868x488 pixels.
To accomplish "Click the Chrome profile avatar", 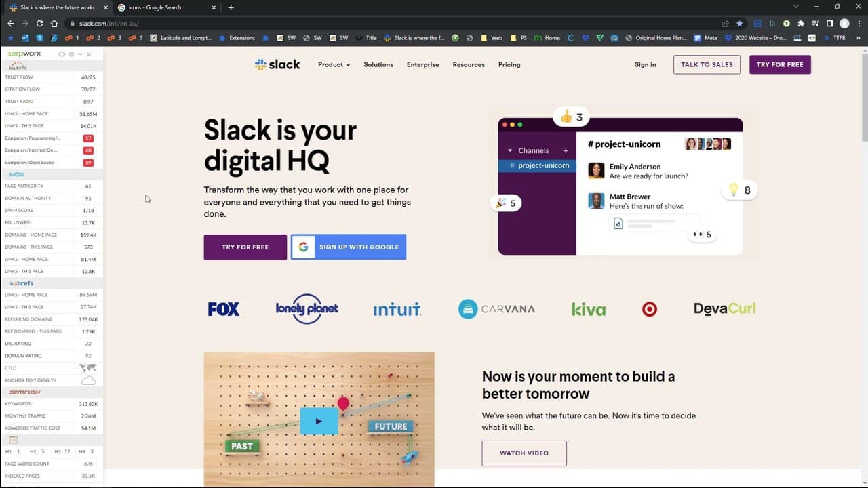I will [x=844, y=23].
